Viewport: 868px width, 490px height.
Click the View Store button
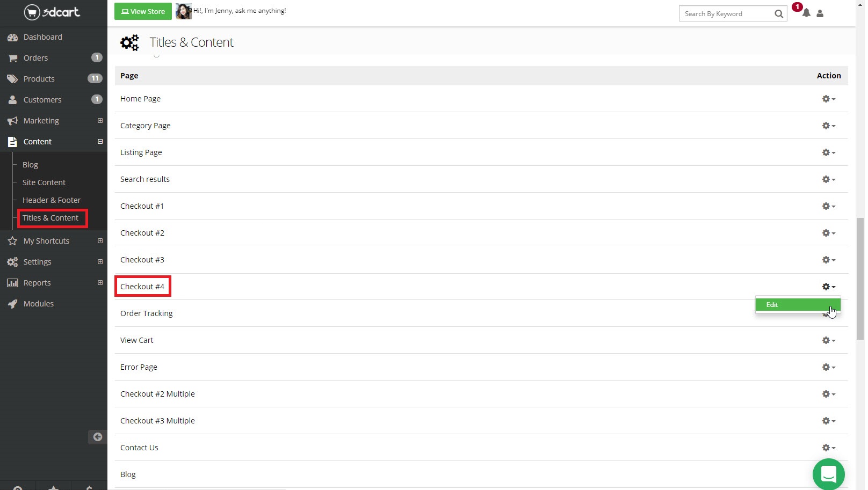pos(143,11)
